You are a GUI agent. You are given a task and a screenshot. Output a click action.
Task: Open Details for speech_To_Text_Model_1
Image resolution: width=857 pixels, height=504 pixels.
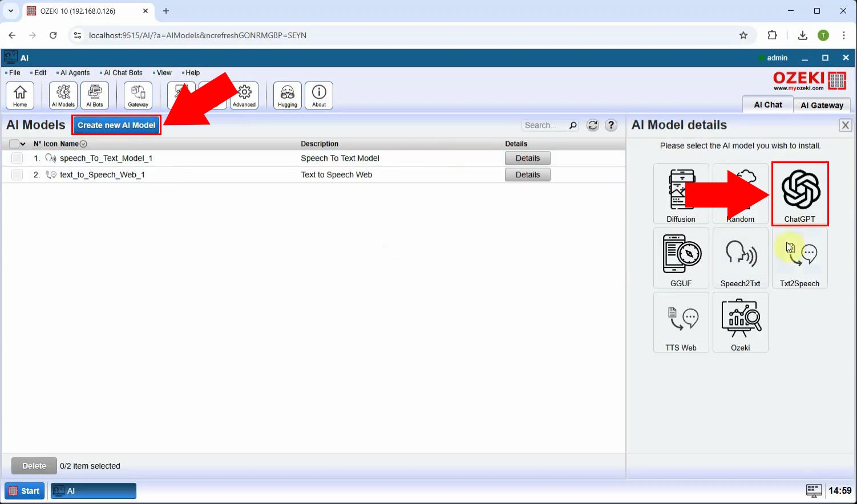(528, 158)
